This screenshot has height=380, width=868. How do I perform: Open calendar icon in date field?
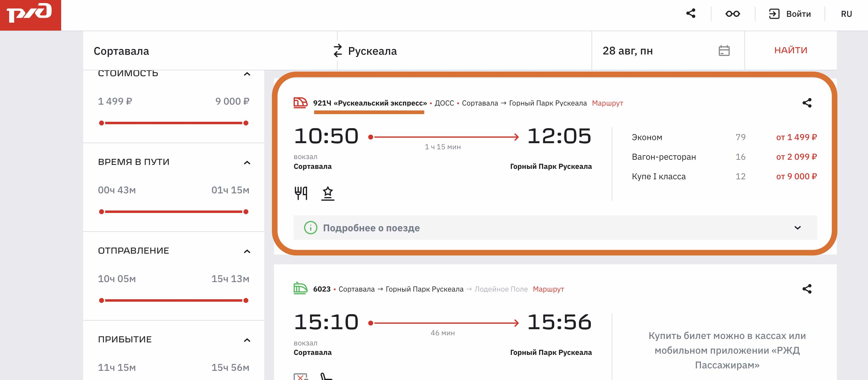(x=724, y=50)
